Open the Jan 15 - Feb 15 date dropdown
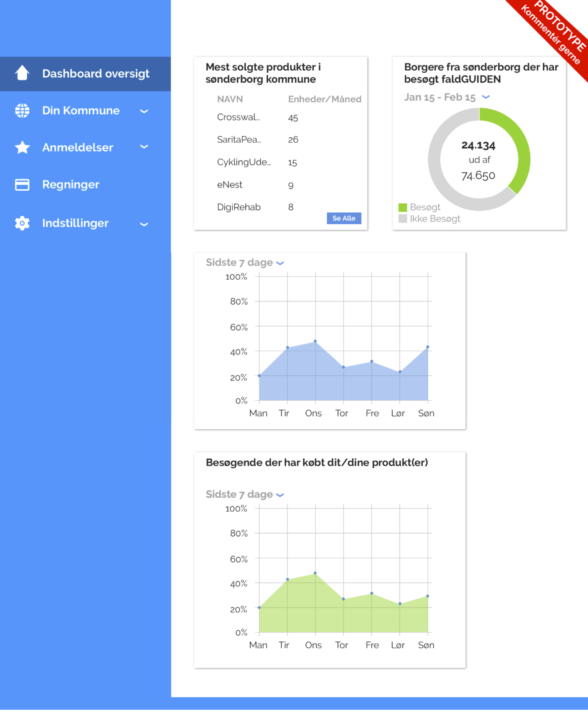The width and height of the screenshot is (588, 712). tap(447, 97)
